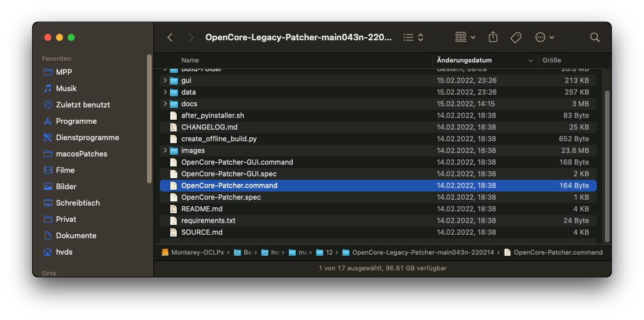Go to Dienstprogramme in sidebar
Image resolution: width=644 pixels, height=320 pixels.
[87, 137]
